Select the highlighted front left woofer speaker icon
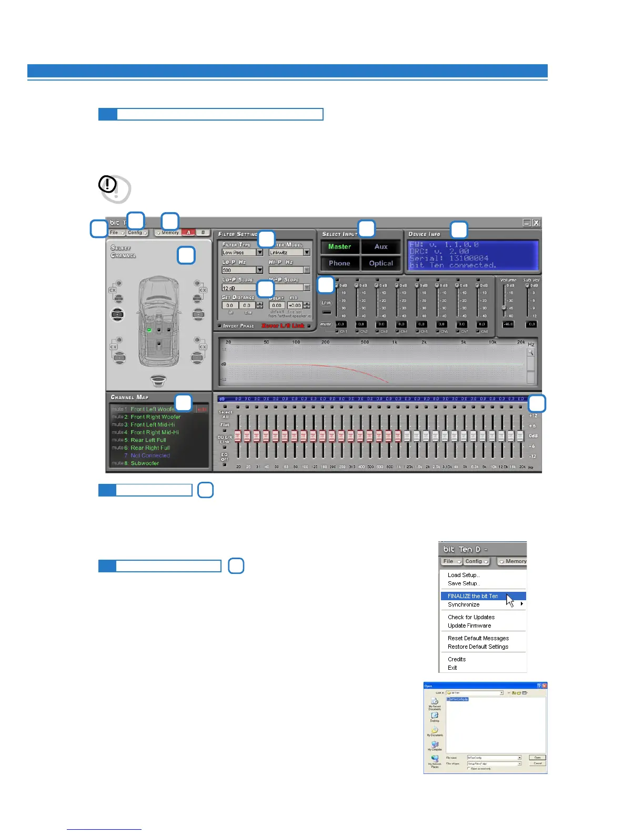Viewport: 644px width, 834px height. click(x=117, y=314)
